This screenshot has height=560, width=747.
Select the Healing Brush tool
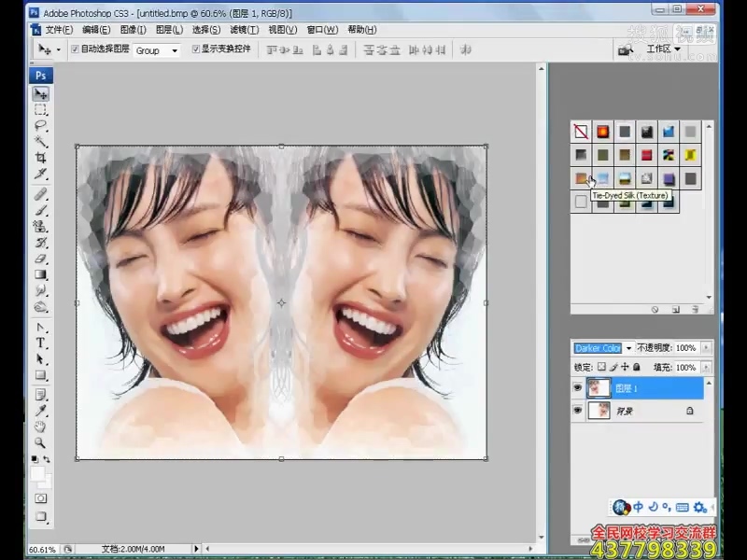[41, 194]
